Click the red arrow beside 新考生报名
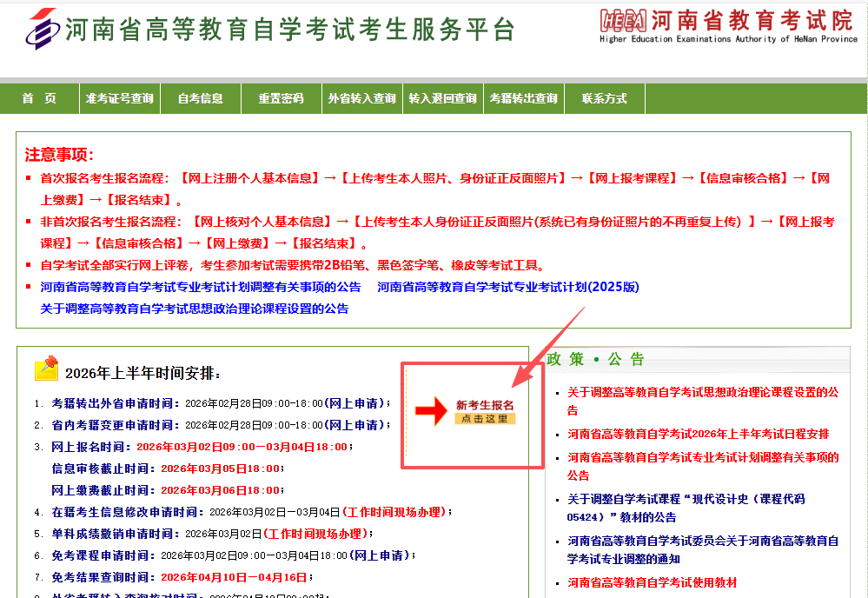The width and height of the screenshot is (868, 598). pyautogui.click(x=431, y=411)
